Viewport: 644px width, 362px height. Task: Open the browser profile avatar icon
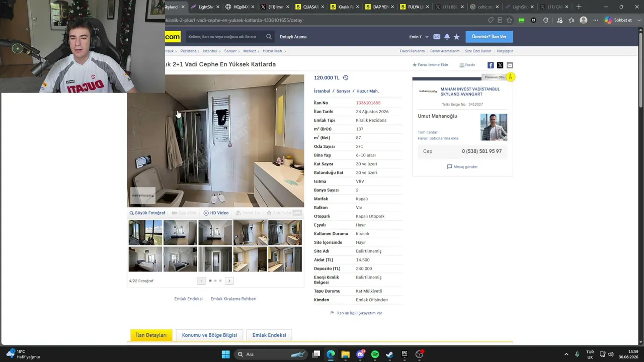(x=583, y=20)
